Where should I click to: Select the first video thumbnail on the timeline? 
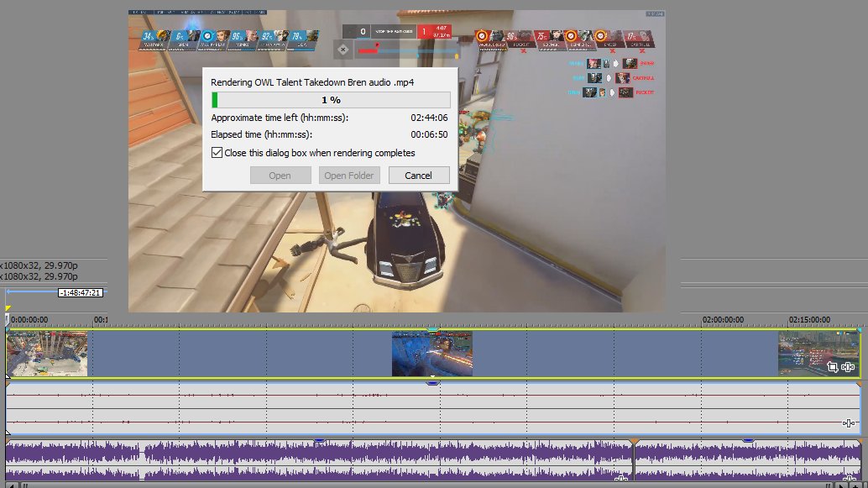click(x=47, y=354)
